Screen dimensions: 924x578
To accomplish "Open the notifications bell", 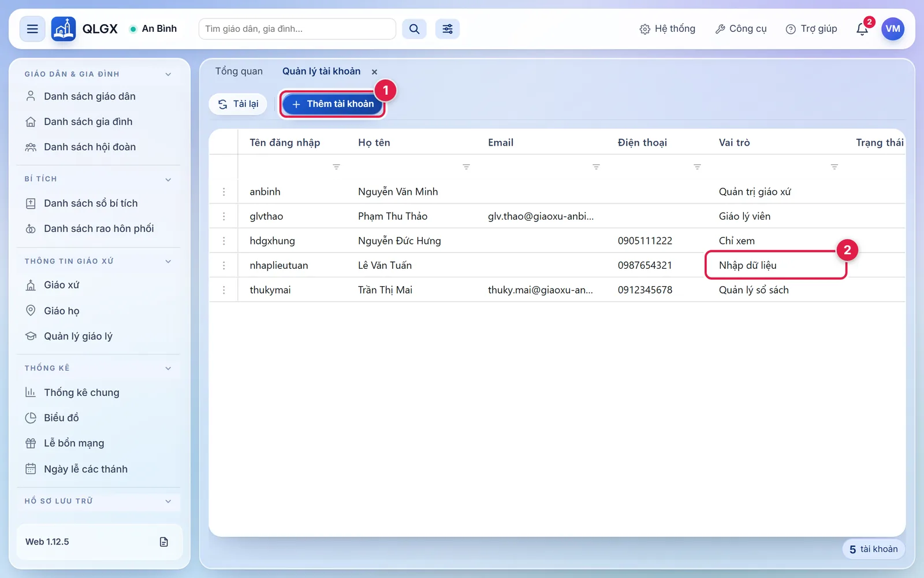I will point(862,29).
